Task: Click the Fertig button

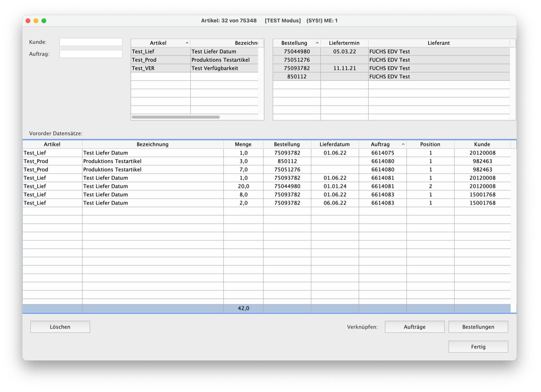Action: click(x=478, y=346)
